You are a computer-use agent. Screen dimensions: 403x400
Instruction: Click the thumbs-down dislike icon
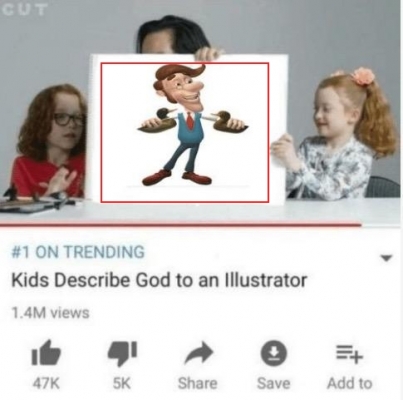point(122,353)
